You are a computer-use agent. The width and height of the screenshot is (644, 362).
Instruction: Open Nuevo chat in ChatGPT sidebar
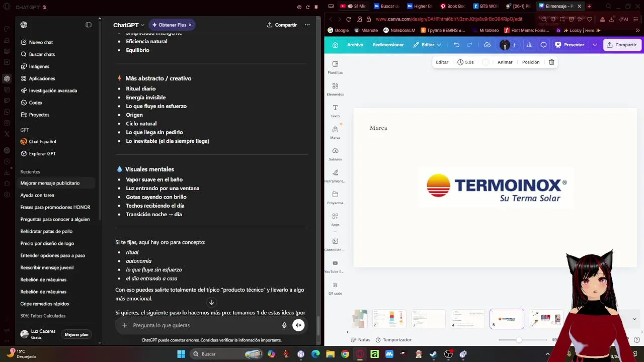coord(41,42)
